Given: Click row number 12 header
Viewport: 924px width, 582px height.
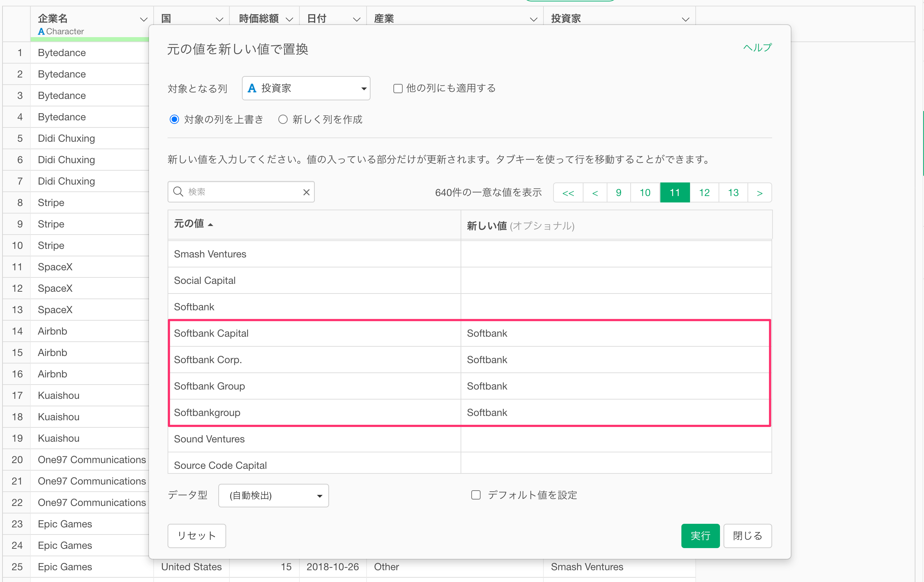Looking at the screenshot, I should (17, 288).
